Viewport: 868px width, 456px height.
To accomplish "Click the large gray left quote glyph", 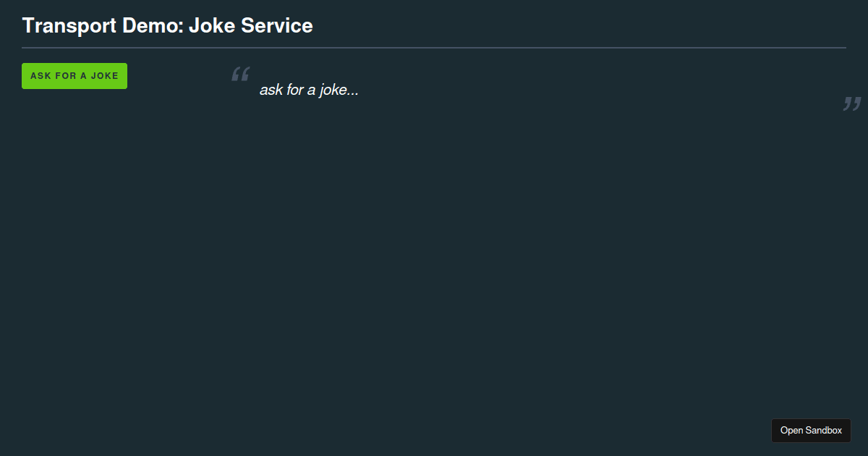I will click(x=239, y=75).
